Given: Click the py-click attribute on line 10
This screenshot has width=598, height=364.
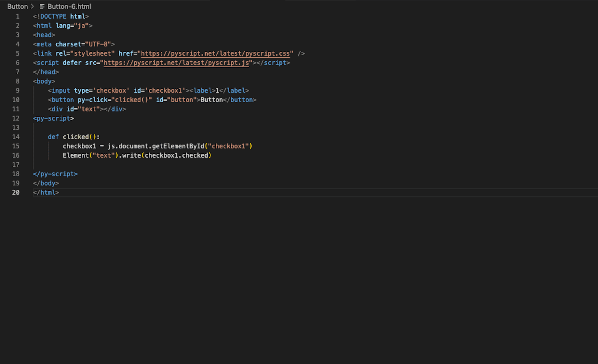Looking at the screenshot, I should (92, 100).
